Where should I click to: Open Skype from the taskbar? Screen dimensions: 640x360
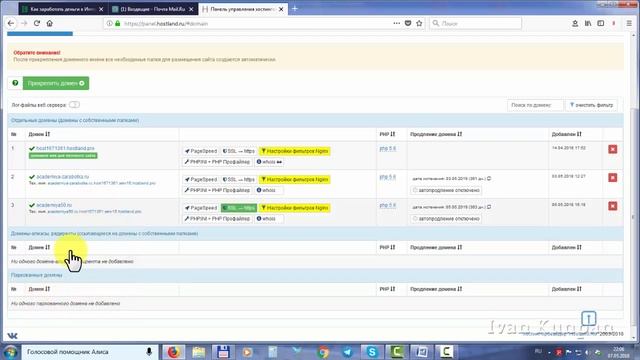[x=372, y=352]
